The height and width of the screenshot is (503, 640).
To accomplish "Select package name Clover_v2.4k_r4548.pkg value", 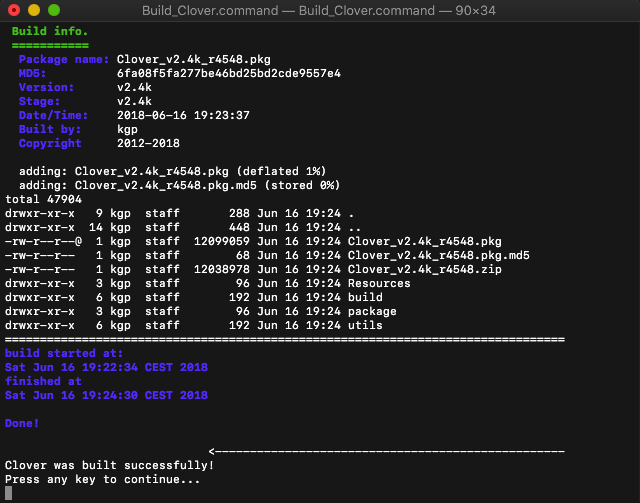I will pos(193,60).
